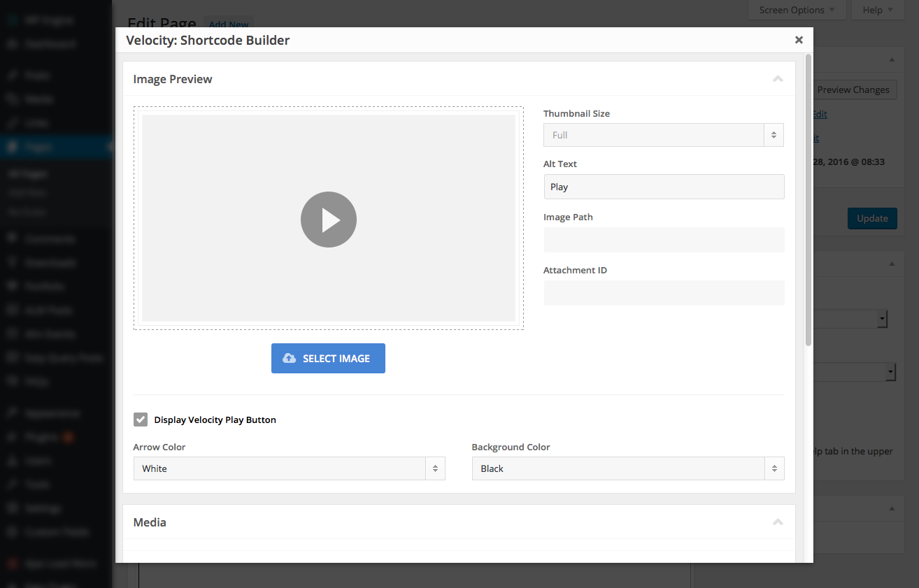Open the Help tab in background page
The height and width of the screenshot is (588, 919).
click(x=877, y=10)
